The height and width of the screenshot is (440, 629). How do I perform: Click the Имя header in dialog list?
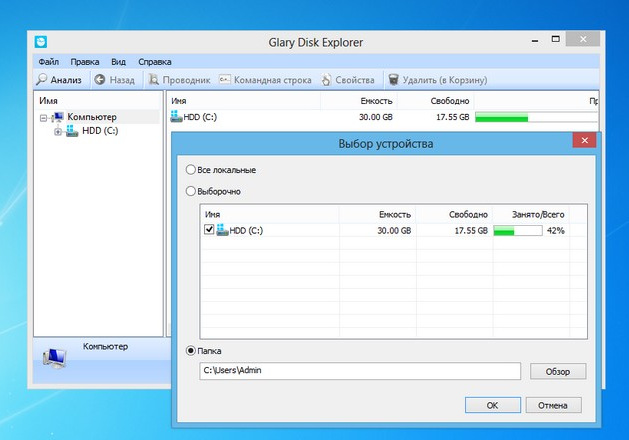pyautogui.click(x=213, y=215)
